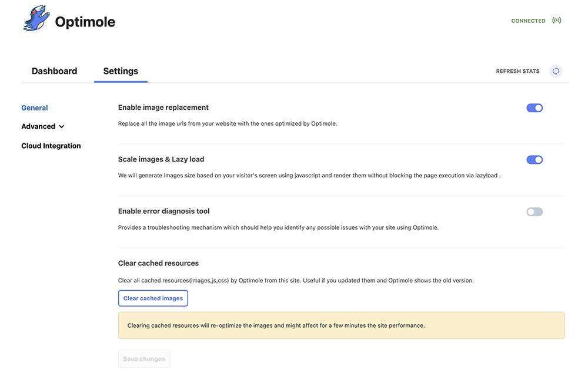Expand the Advanced section chevron
The height and width of the screenshot is (373, 588).
click(x=62, y=127)
